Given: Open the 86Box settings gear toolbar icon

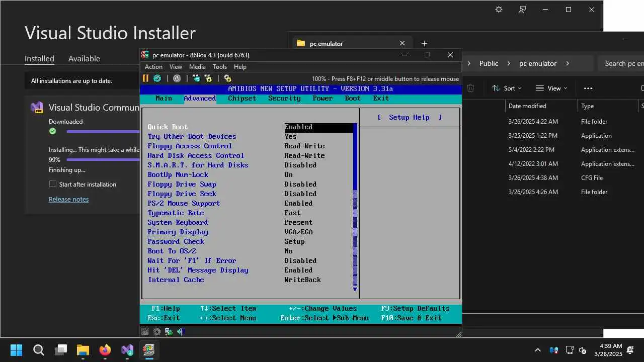Looking at the screenshot, I should 227,78.
